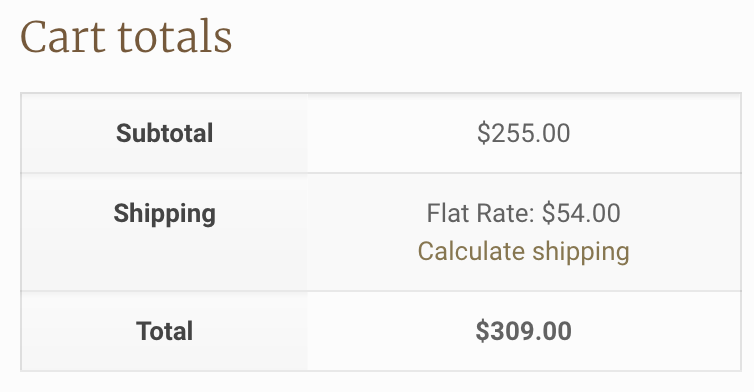Select the Shipping row label

164,214
